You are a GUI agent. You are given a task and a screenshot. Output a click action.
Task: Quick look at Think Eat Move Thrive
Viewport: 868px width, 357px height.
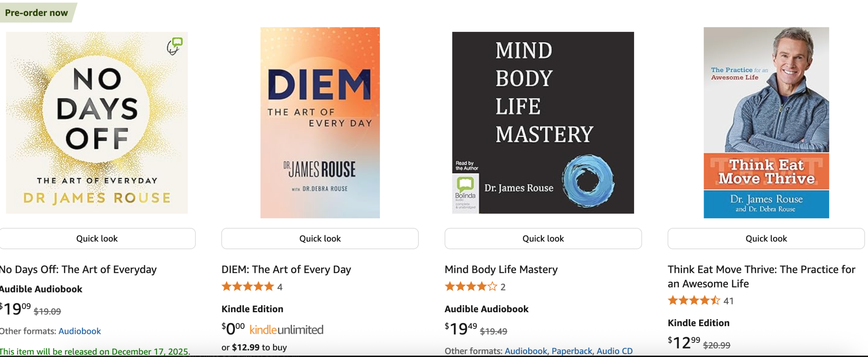tap(766, 239)
